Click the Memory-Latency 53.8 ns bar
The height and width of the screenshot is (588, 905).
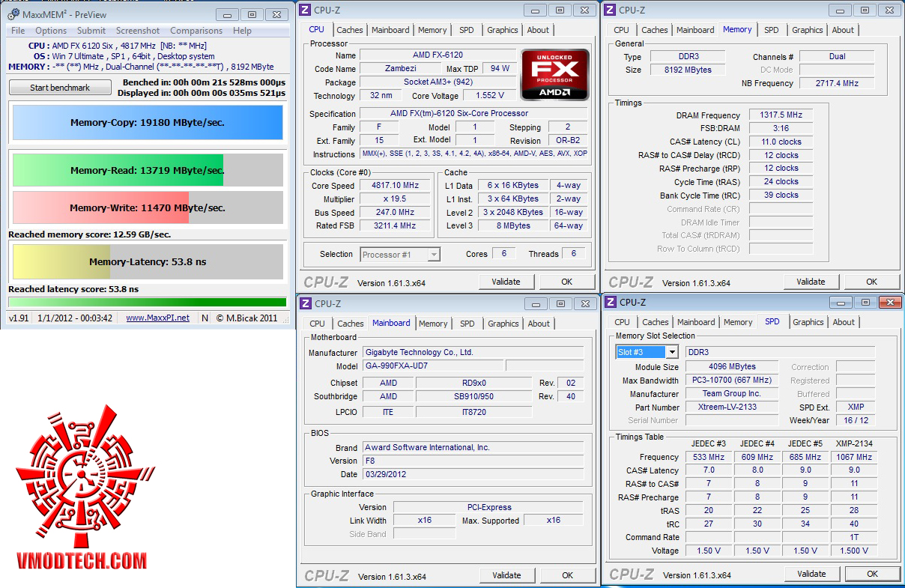(148, 261)
